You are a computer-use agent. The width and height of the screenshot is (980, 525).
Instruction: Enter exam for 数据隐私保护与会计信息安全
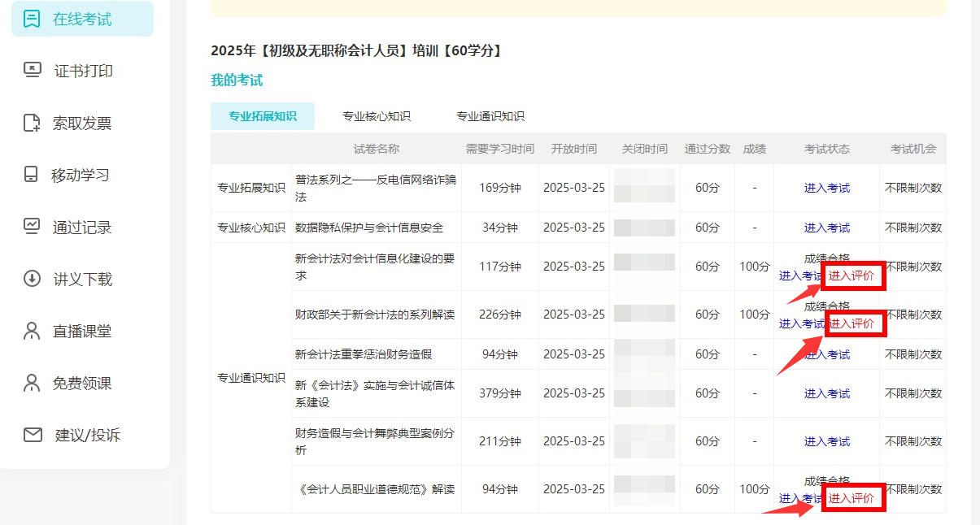pyautogui.click(x=826, y=228)
